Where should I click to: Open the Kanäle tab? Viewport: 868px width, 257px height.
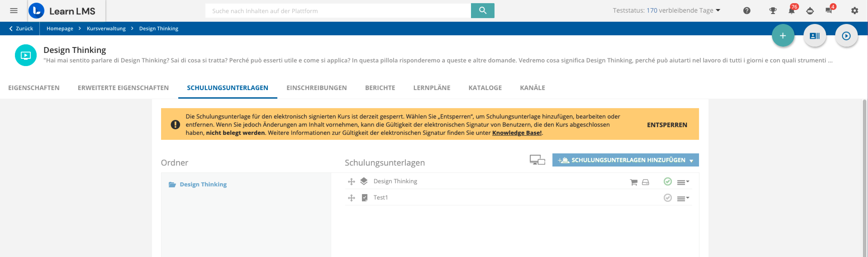[x=532, y=88]
